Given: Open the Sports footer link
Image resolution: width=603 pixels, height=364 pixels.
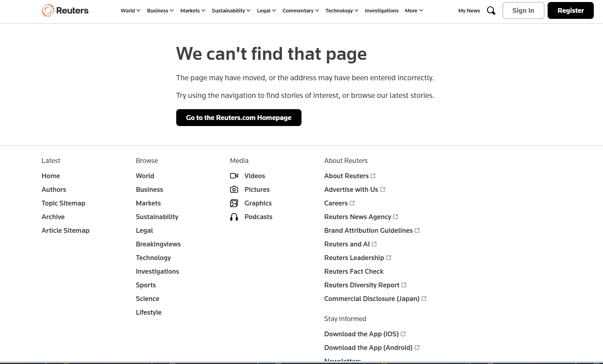Looking at the screenshot, I should click(146, 285).
